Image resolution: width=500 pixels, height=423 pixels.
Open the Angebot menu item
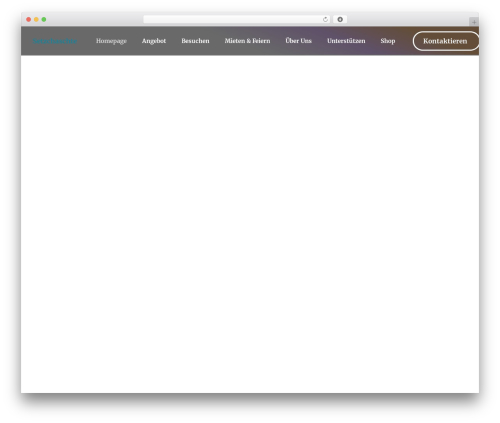154,41
